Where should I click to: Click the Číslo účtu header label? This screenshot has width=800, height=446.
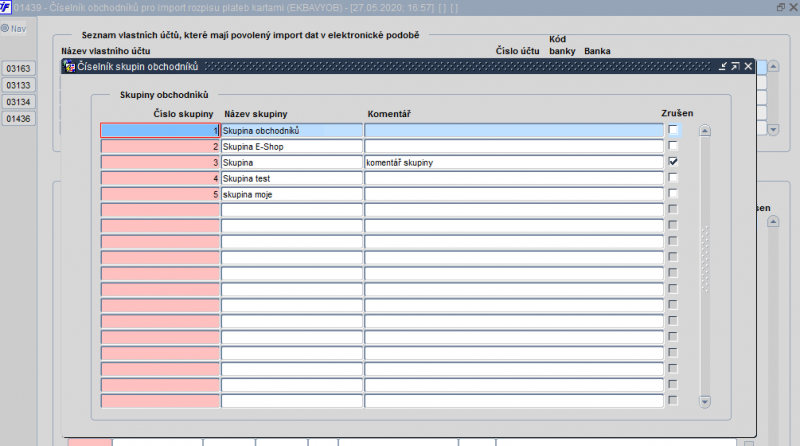pyautogui.click(x=517, y=51)
